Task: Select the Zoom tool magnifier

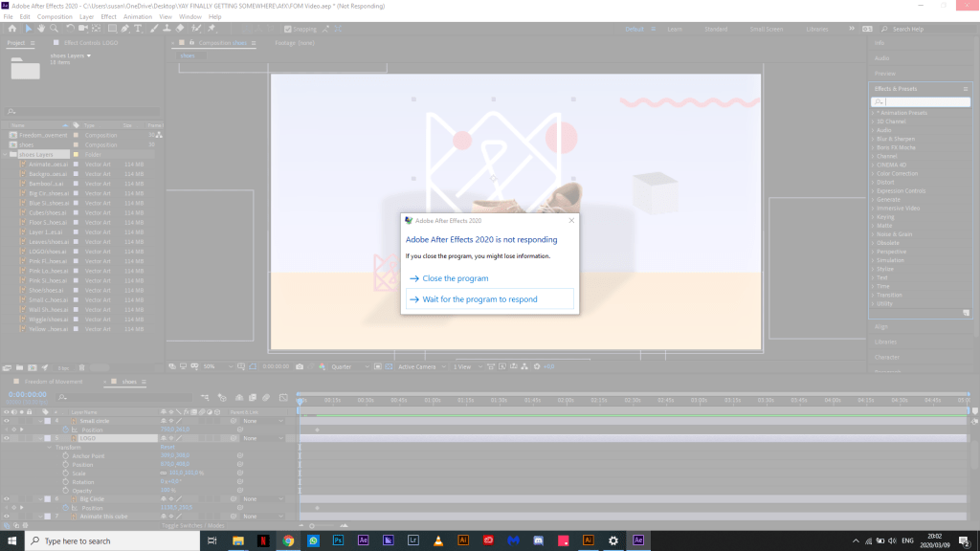Action: coord(54,29)
